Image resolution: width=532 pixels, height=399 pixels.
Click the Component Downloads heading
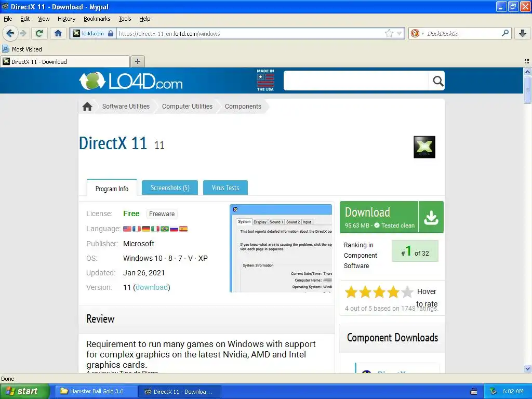pyautogui.click(x=392, y=338)
